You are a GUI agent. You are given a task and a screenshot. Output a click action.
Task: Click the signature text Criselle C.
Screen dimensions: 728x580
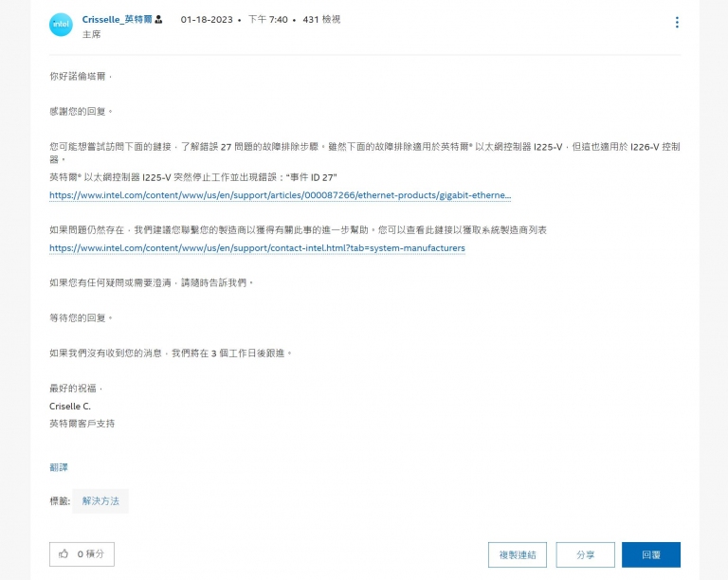pyautogui.click(x=70, y=407)
